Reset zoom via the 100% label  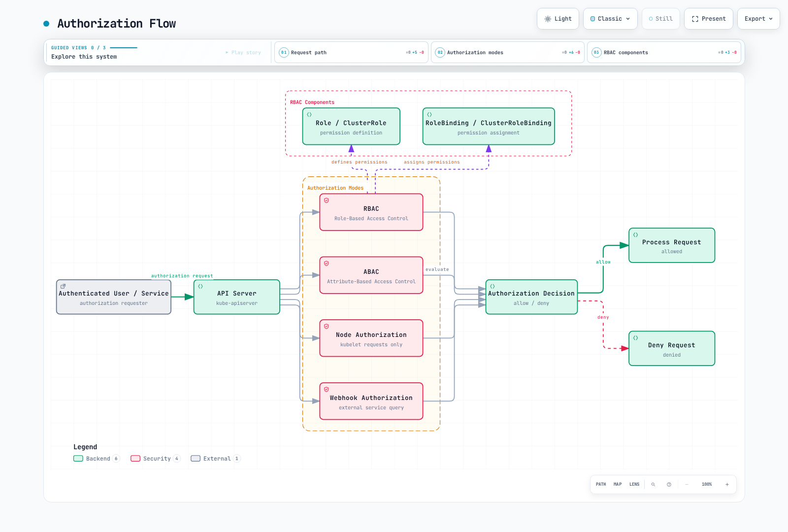click(707, 484)
